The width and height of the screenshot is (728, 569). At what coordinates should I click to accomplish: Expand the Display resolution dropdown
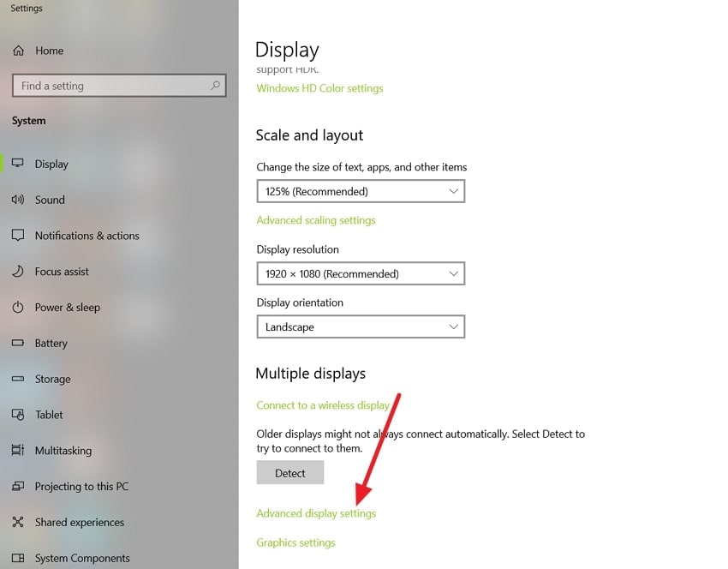tap(361, 273)
